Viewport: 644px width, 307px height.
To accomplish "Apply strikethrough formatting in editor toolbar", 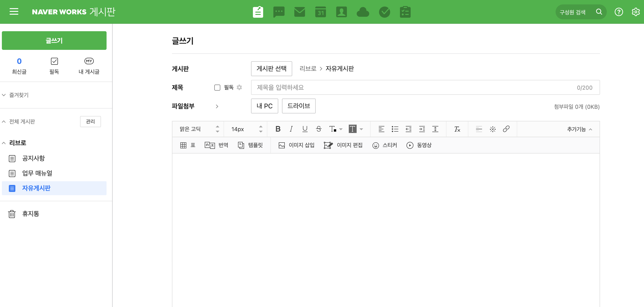I will tap(319, 129).
